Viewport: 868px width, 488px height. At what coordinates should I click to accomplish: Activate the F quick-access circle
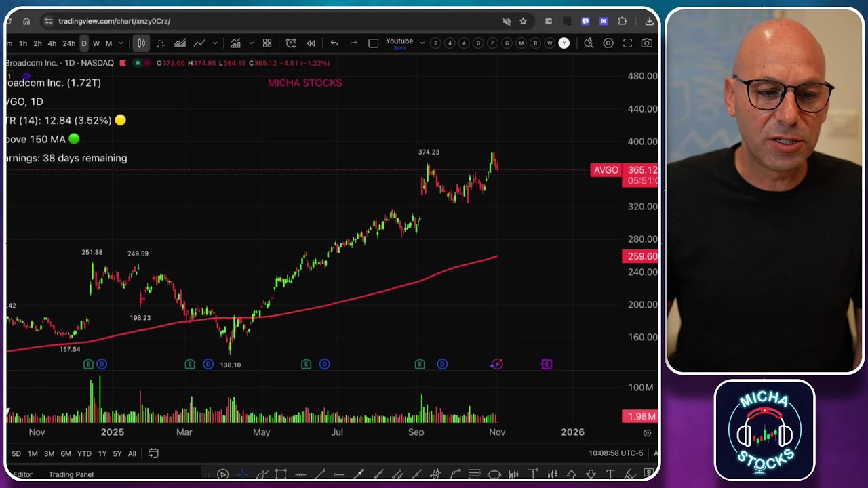click(x=492, y=43)
